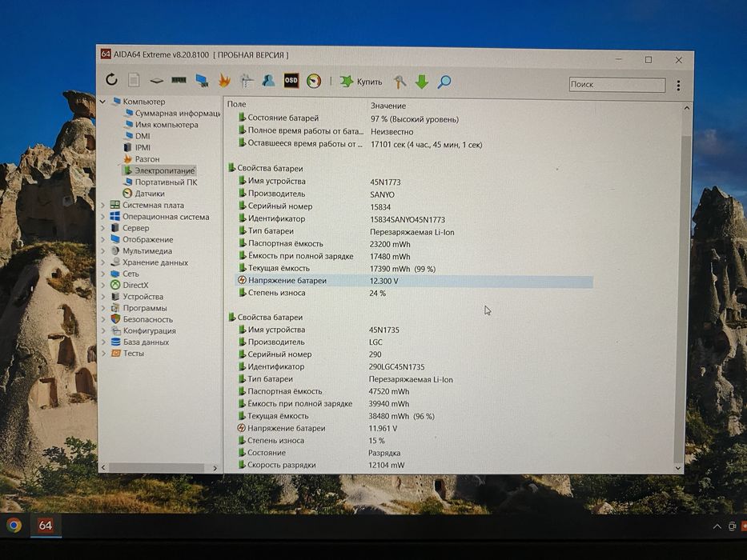
Task: Select the 24 % wear level value
Action: [x=377, y=294]
